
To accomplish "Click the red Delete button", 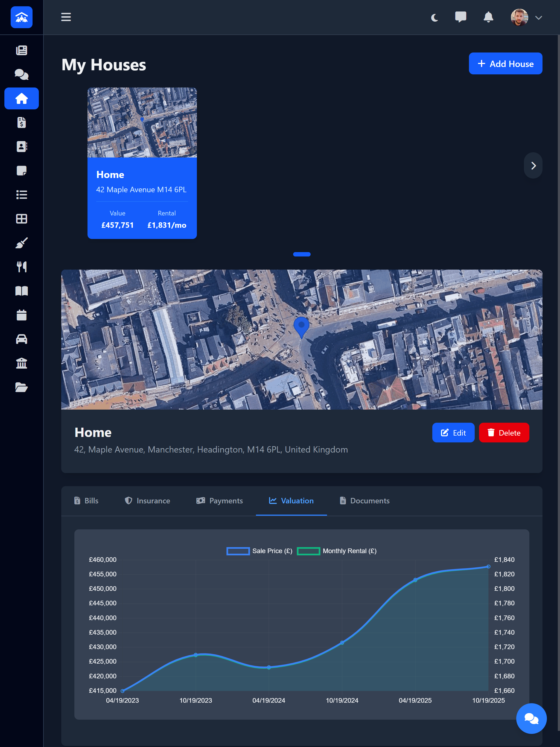I will [504, 433].
